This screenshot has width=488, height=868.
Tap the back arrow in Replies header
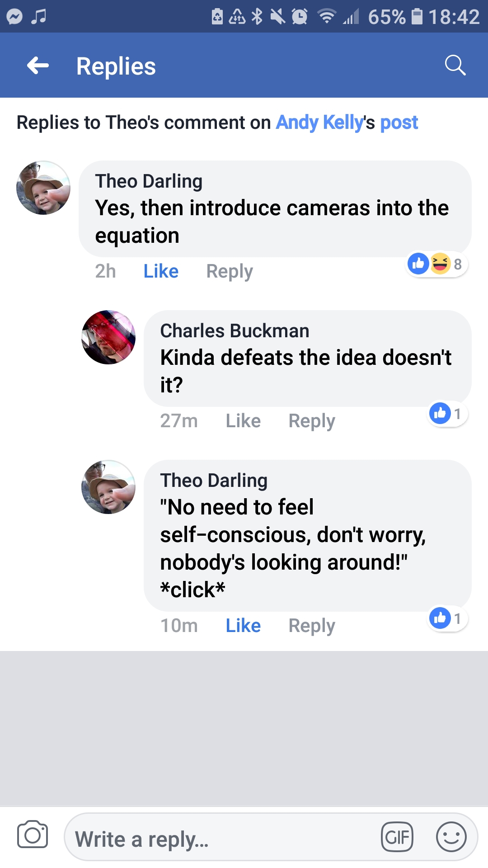[x=38, y=66]
